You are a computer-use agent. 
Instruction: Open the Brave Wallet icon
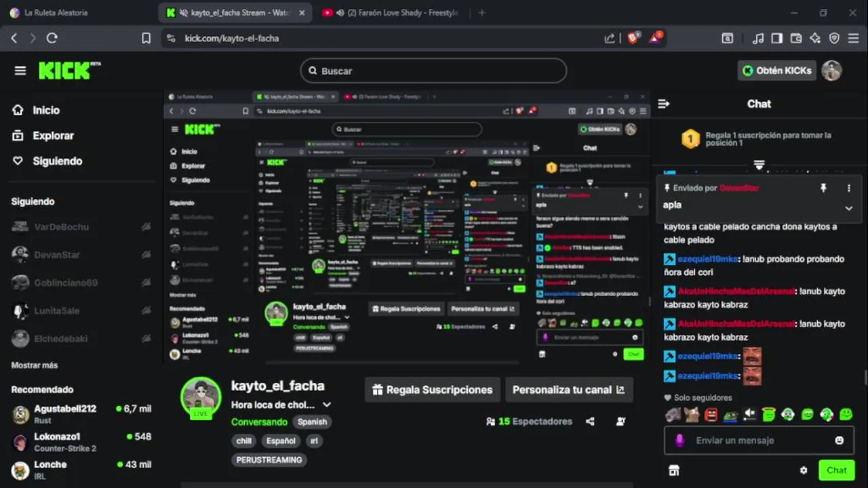(x=796, y=39)
